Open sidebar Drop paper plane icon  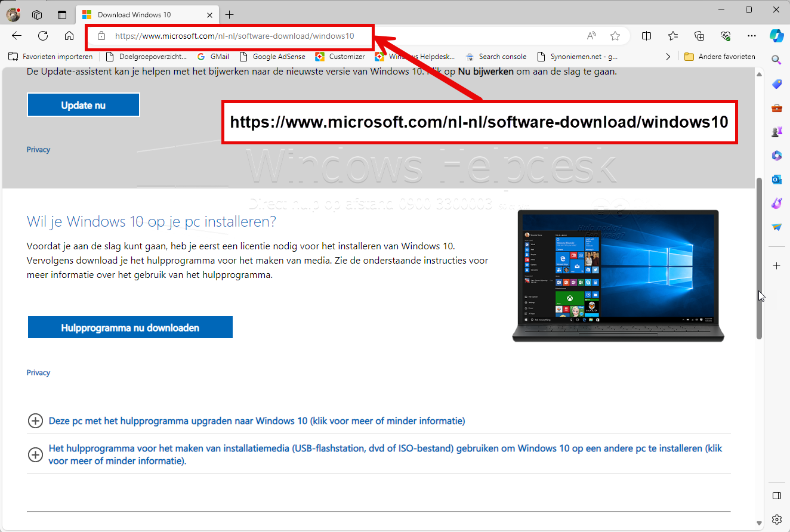point(776,227)
